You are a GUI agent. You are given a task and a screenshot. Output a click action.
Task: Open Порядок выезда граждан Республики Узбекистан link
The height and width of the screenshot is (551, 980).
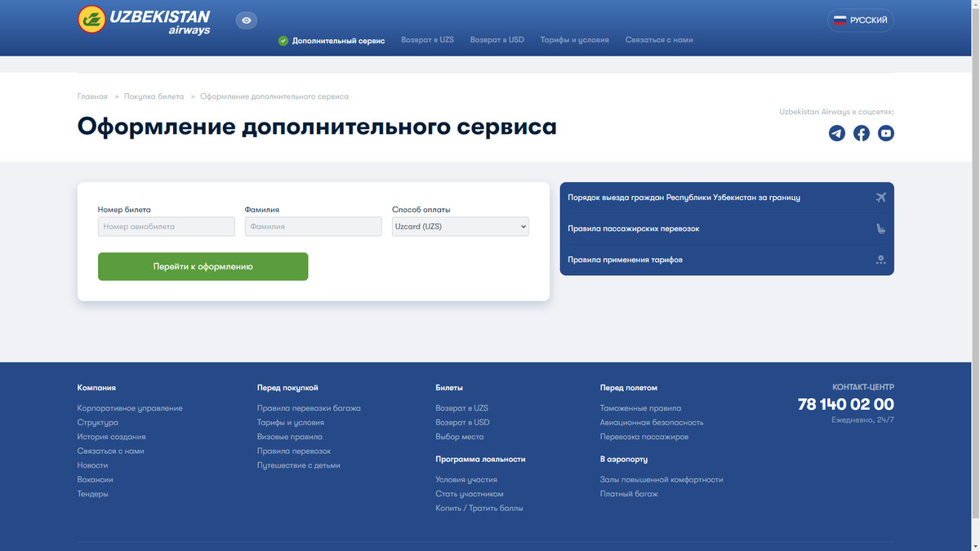[684, 198]
